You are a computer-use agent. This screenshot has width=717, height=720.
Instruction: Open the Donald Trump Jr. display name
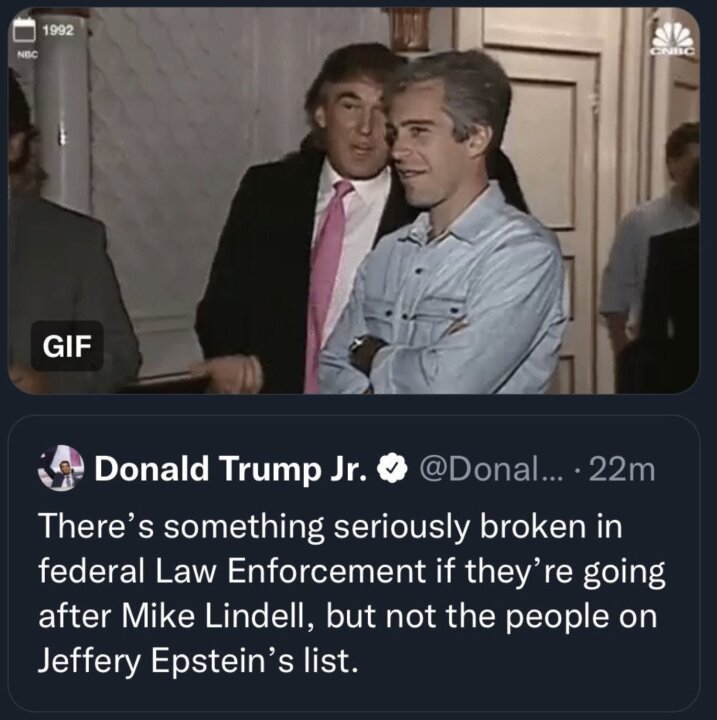click(x=231, y=469)
